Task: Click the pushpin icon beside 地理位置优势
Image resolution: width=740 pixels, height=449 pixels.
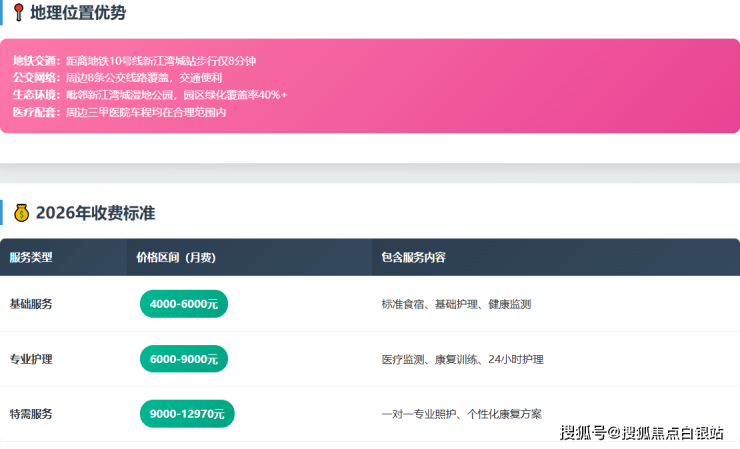Action: 19,13
